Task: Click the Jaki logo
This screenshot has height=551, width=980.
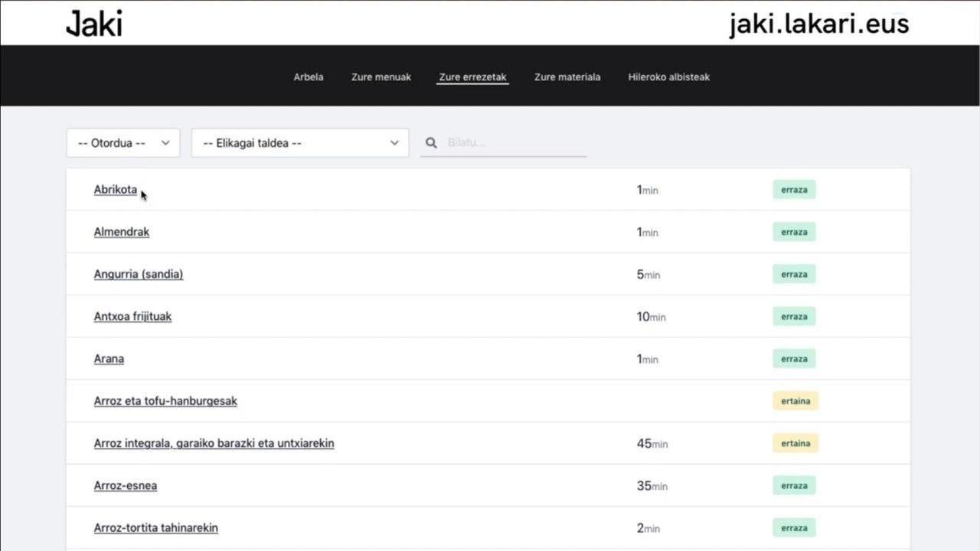Action: pyautogui.click(x=93, y=24)
